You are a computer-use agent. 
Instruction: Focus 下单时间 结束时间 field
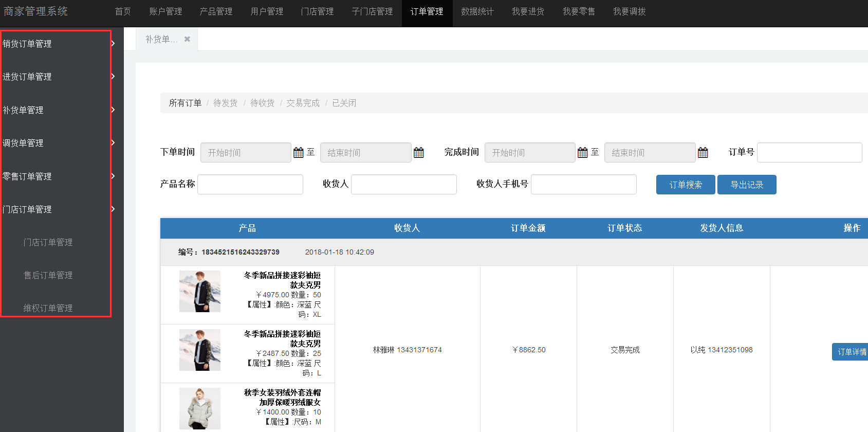[366, 152]
